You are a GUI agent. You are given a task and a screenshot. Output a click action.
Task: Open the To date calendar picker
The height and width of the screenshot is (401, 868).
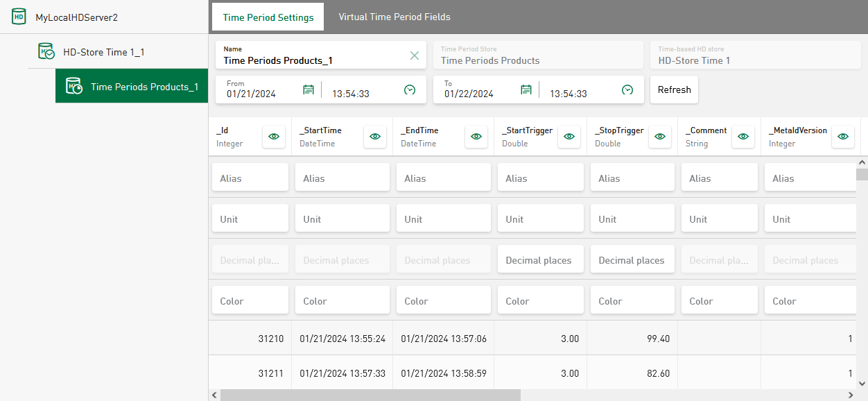[526, 89]
